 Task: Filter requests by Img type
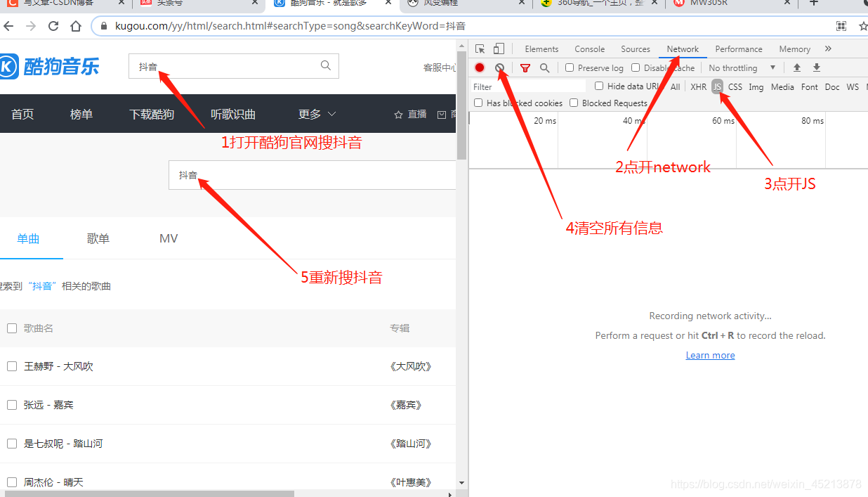tap(756, 86)
